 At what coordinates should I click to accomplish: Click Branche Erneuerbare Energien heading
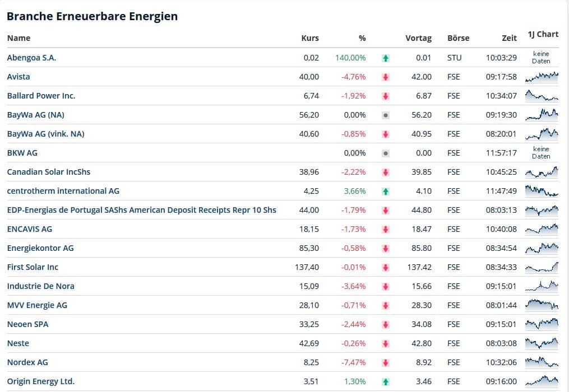tap(92, 16)
